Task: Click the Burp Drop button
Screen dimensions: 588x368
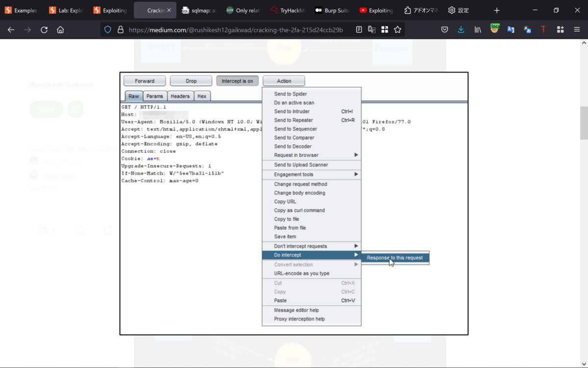Action: coord(191,81)
